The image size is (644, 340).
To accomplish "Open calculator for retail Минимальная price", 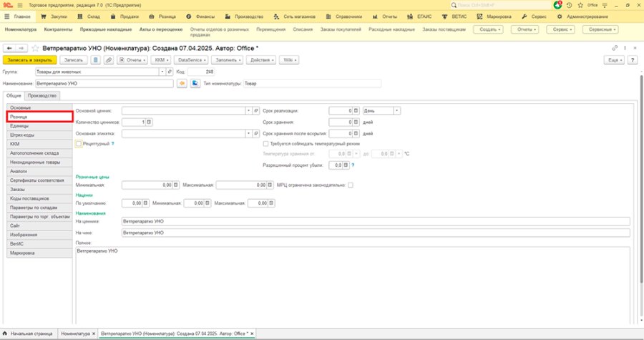I will (176, 185).
